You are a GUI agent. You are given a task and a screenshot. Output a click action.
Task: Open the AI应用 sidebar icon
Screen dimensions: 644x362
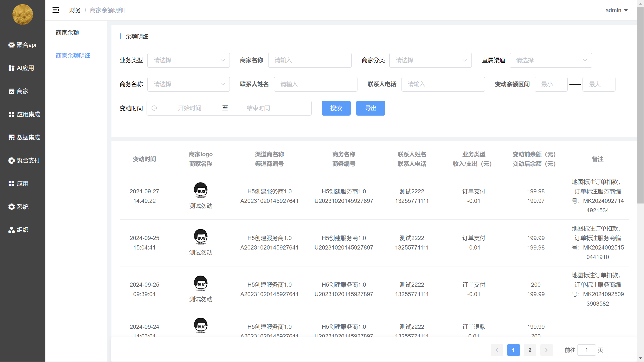(12, 68)
